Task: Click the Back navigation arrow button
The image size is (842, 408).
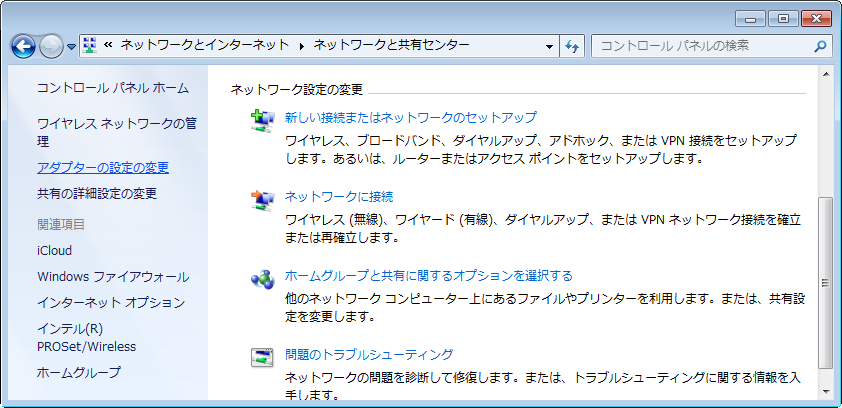Action: tap(23, 47)
